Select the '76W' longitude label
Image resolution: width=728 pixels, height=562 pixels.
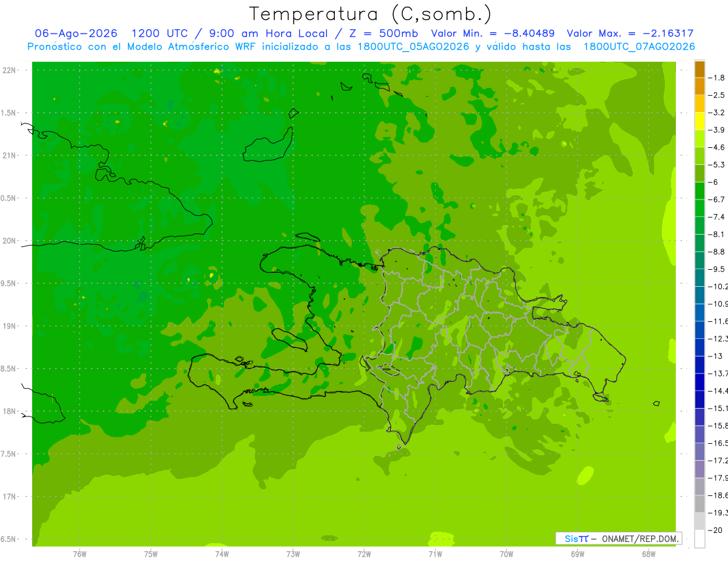79,554
